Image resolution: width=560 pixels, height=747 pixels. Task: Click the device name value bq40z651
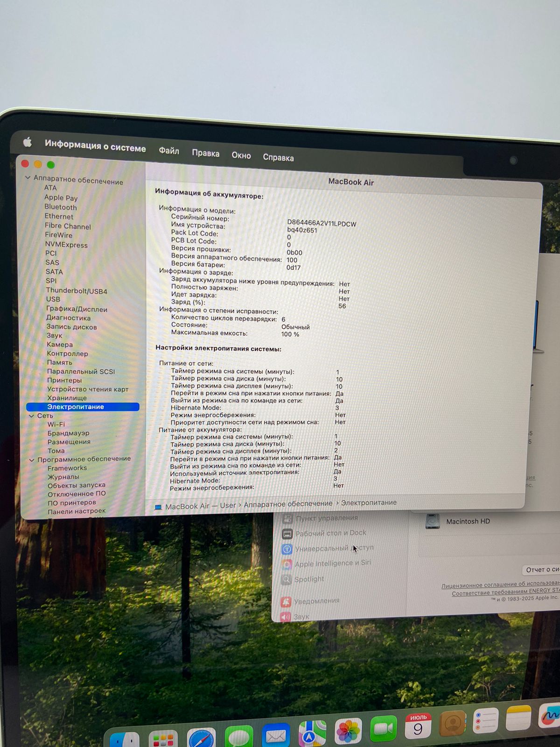click(x=302, y=230)
